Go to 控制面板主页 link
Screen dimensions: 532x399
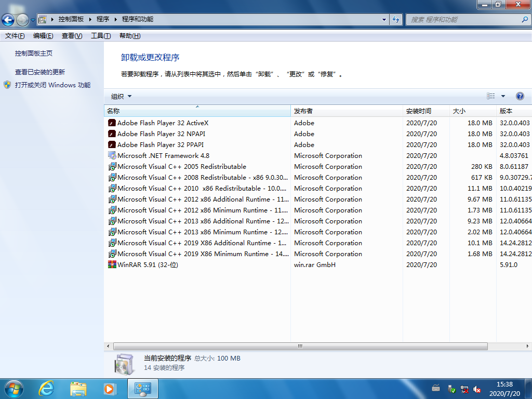click(34, 54)
